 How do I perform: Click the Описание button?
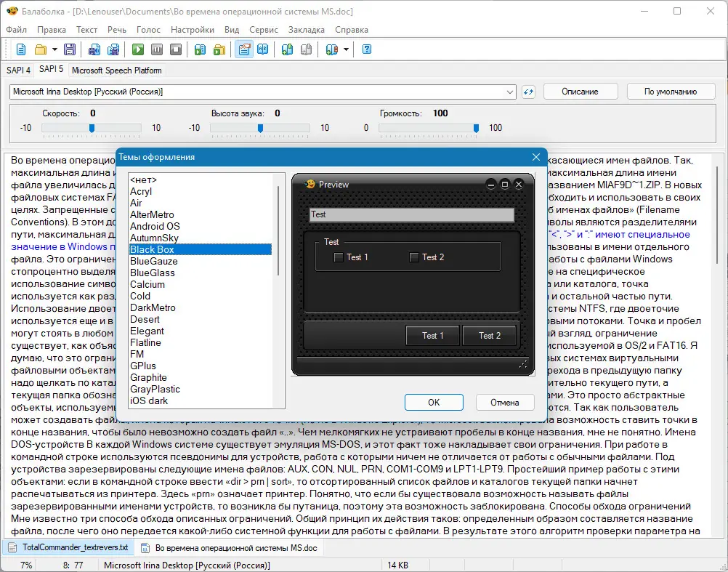click(580, 92)
